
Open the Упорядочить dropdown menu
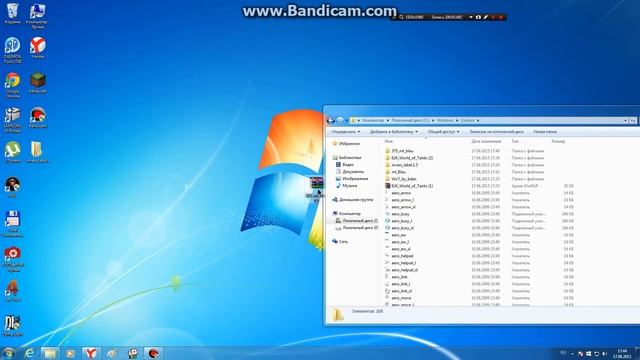345,132
